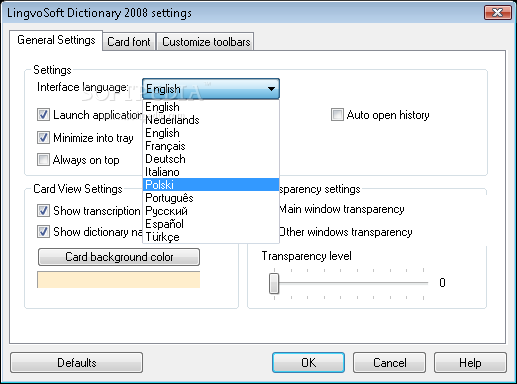Pick Español from the language list

coord(211,224)
